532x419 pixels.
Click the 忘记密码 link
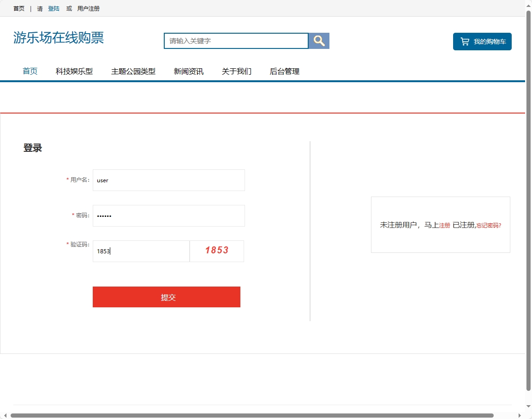(488, 225)
